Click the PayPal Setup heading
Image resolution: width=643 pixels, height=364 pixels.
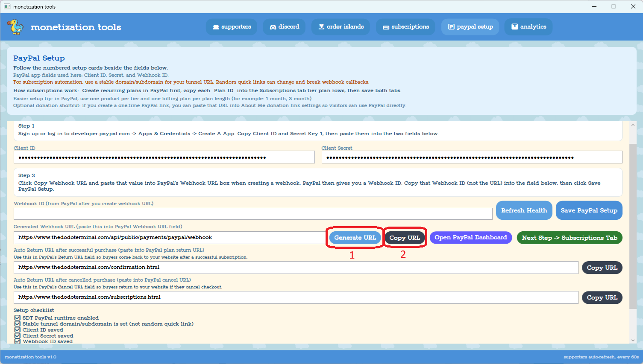pos(39,58)
